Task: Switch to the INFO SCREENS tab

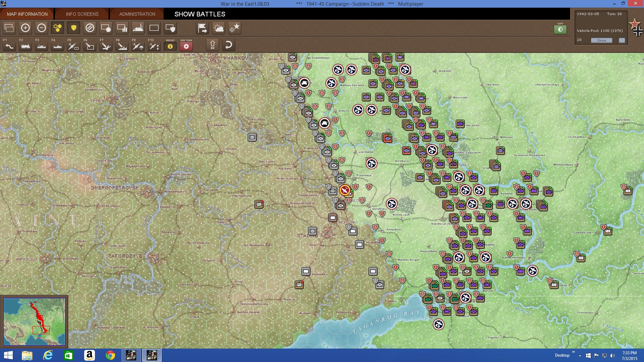Action: tap(82, 14)
